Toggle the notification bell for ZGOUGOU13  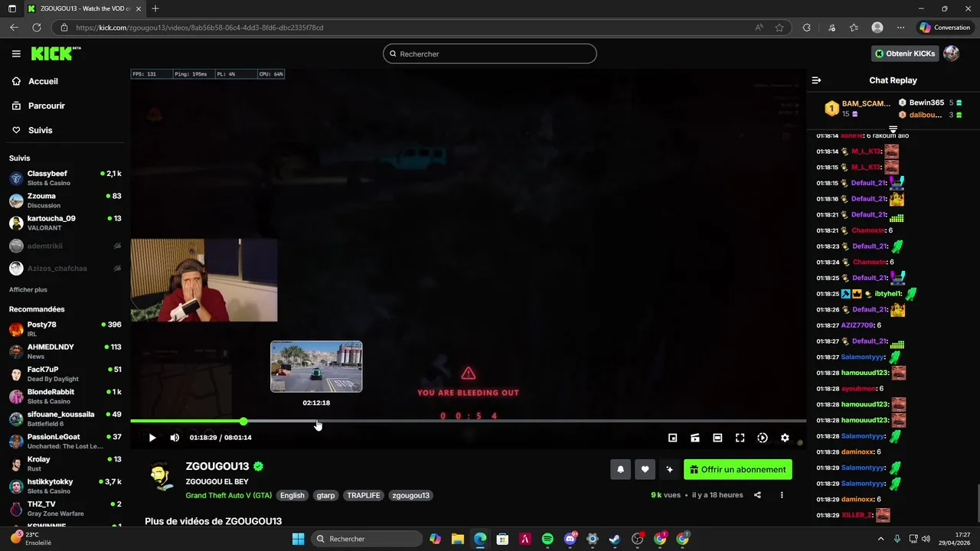coord(621,470)
